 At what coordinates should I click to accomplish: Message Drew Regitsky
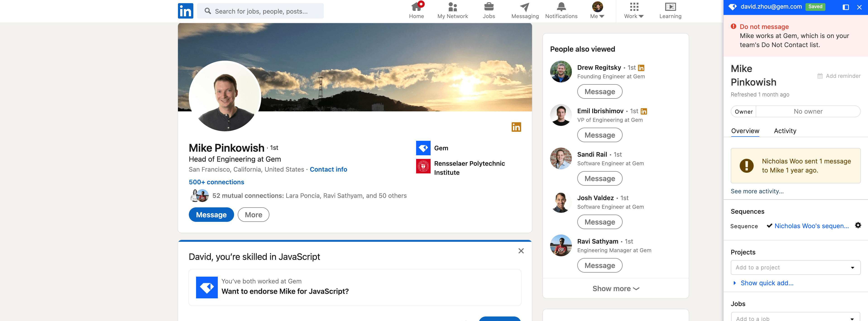coord(599,92)
